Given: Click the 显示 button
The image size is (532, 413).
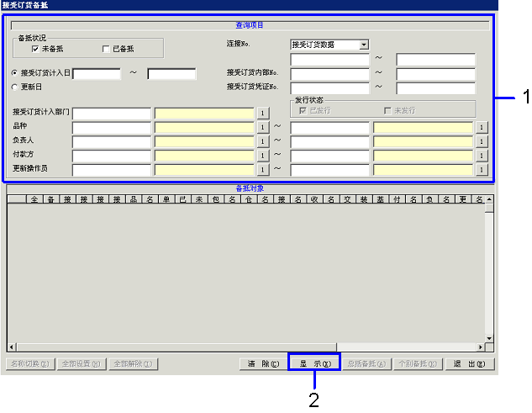Looking at the screenshot, I should click(314, 364).
